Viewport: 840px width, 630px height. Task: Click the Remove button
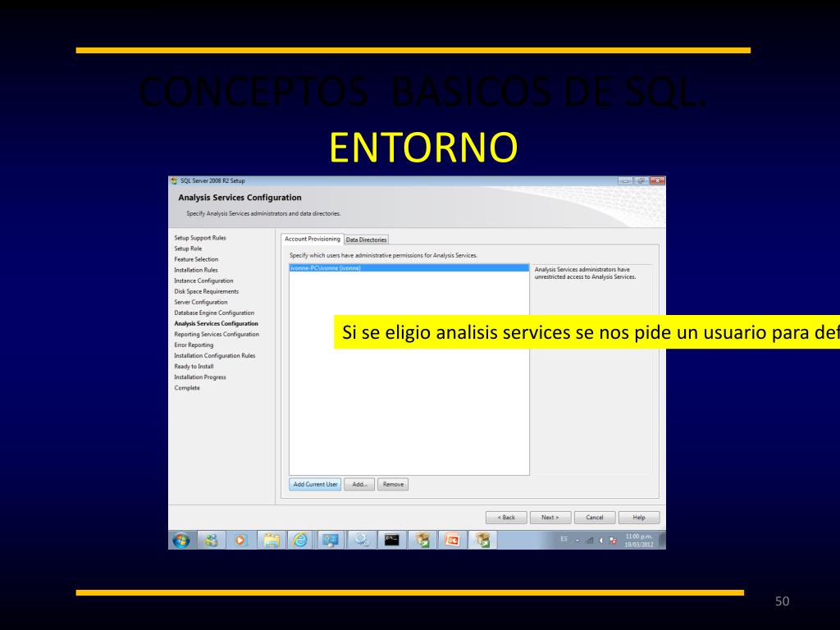[x=393, y=484]
